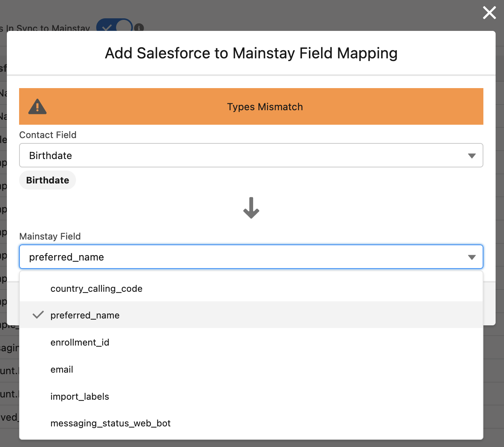This screenshot has height=447, width=504.
Task: Choose messaging_status_web_bot option
Action: [x=251, y=423]
